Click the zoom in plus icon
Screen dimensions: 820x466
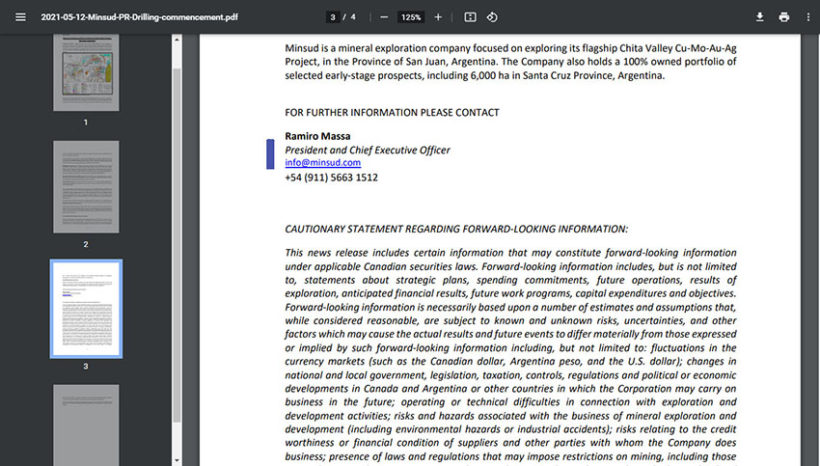(x=438, y=17)
